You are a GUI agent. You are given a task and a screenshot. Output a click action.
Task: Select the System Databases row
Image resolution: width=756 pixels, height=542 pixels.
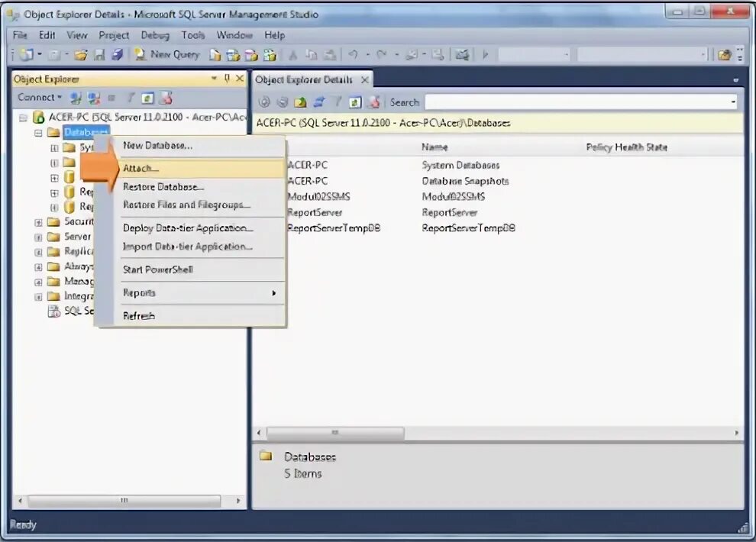460,165
